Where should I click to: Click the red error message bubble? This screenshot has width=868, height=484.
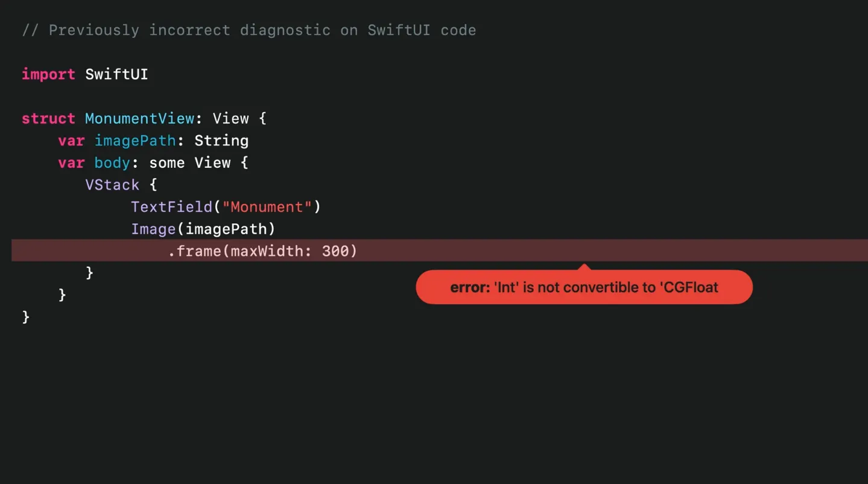pos(584,287)
